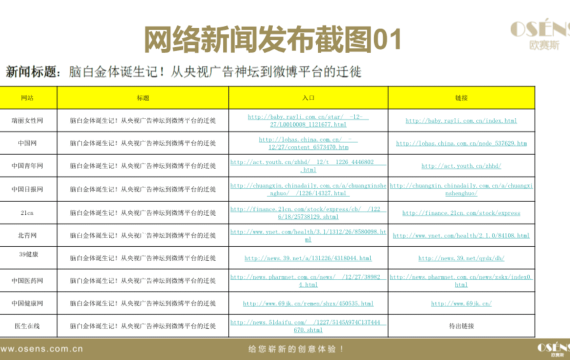Open the ynet.com health/3.1 entry link
Screen dimensions: 570x360
point(308,235)
